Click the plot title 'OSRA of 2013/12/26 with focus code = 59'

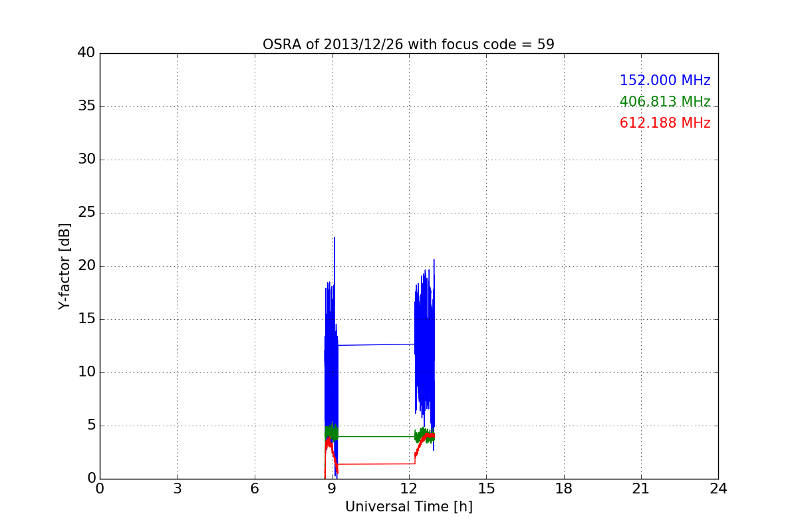[408, 45]
